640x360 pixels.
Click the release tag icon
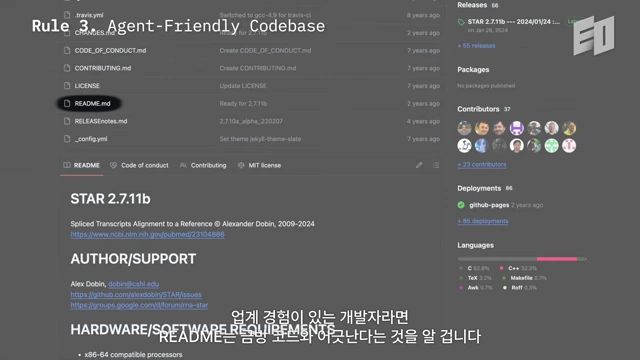click(x=461, y=22)
